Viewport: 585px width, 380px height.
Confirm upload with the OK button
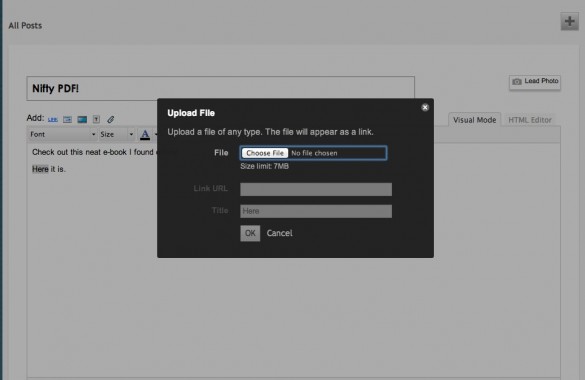(250, 233)
